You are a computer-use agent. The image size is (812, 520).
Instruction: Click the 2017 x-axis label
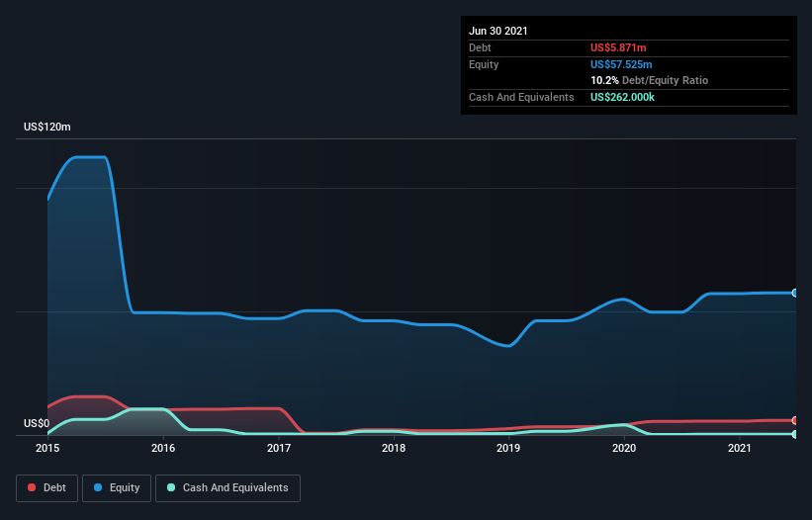pyautogui.click(x=279, y=448)
